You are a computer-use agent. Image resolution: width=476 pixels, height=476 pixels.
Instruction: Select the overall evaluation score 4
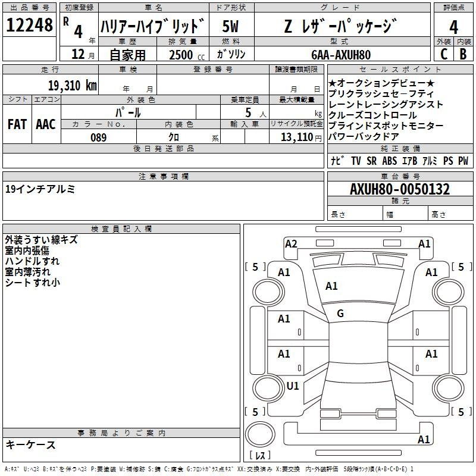click(453, 27)
